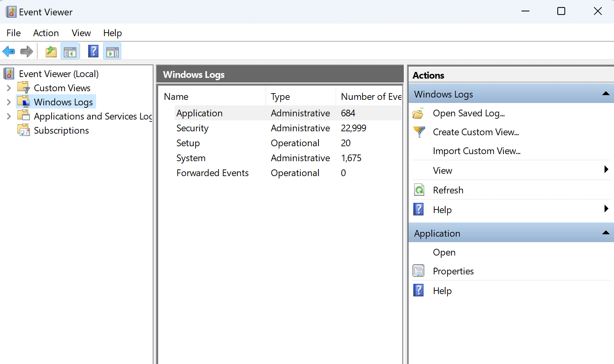Collapse the Application actions section
This screenshot has height=364, width=614.
click(x=606, y=233)
